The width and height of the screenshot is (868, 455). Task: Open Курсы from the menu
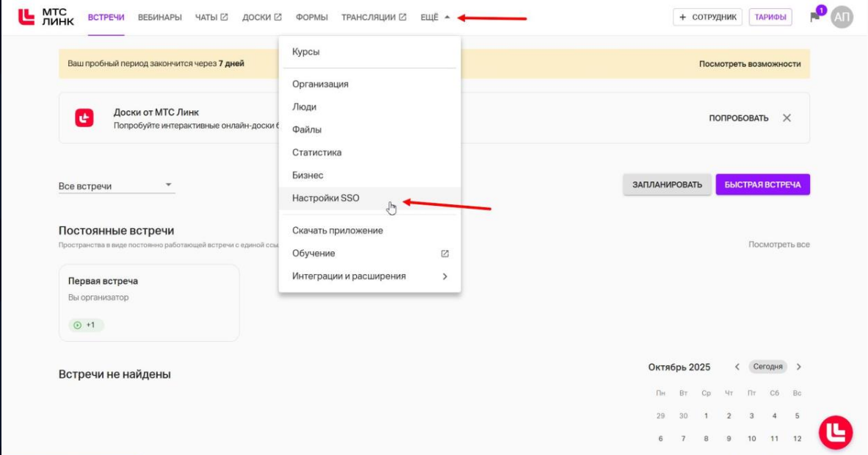pos(306,52)
